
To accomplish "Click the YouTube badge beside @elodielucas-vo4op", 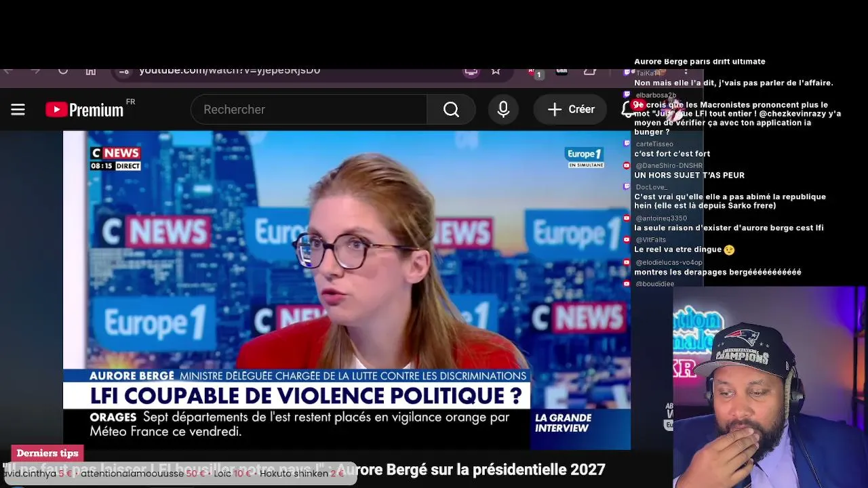I will coord(627,262).
